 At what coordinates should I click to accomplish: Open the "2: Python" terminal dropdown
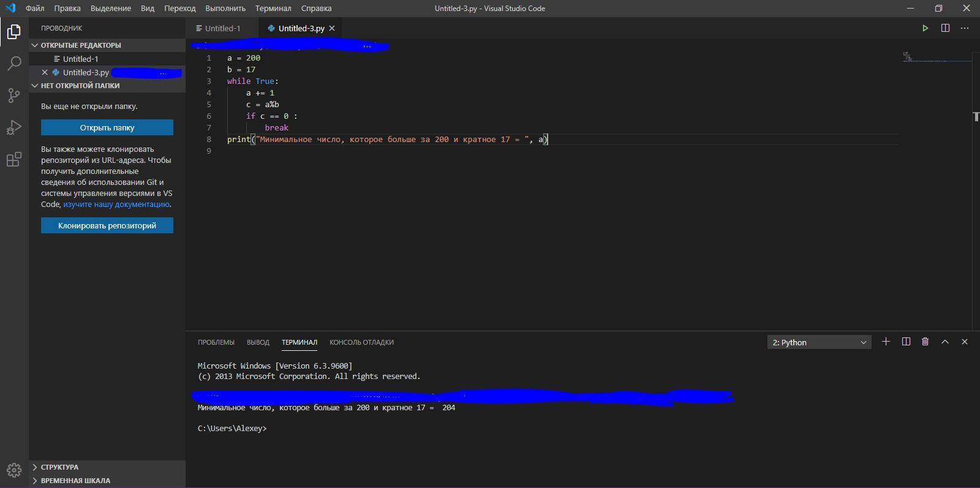click(x=819, y=342)
